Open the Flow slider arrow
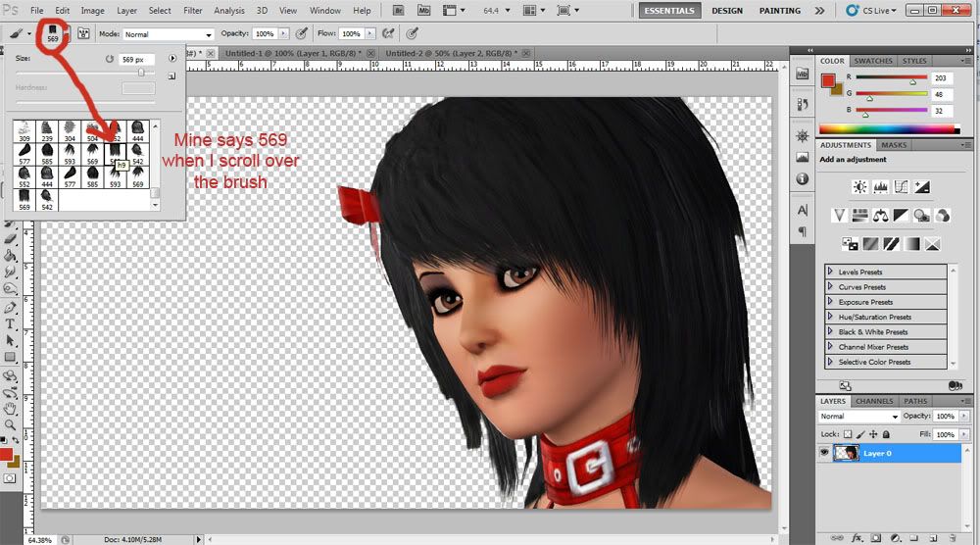Viewport: 980px width, 545px height. pyautogui.click(x=370, y=33)
